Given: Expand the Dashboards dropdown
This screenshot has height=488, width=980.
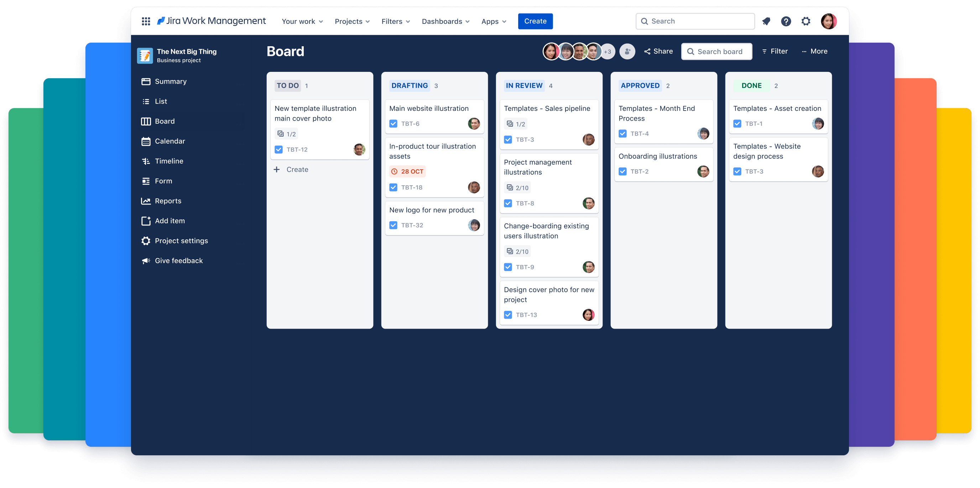Looking at the screenshot, I should click(444, 21).
